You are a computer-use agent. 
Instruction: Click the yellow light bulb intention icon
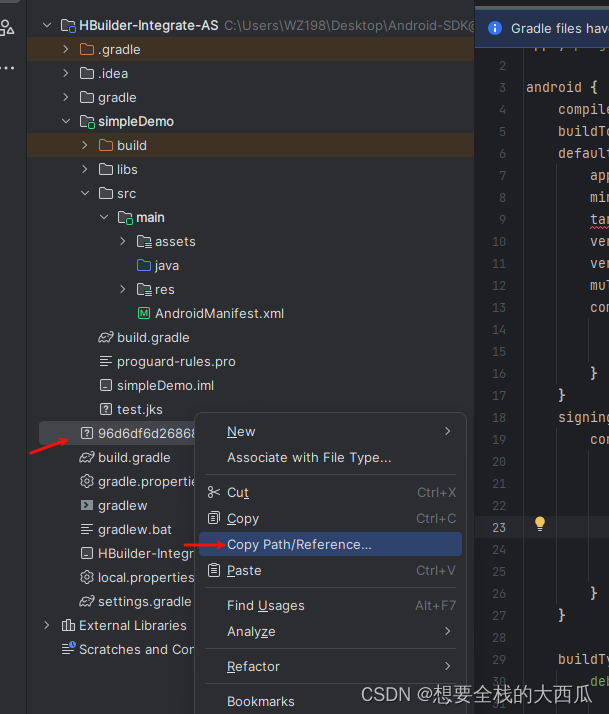click(540, 523)
